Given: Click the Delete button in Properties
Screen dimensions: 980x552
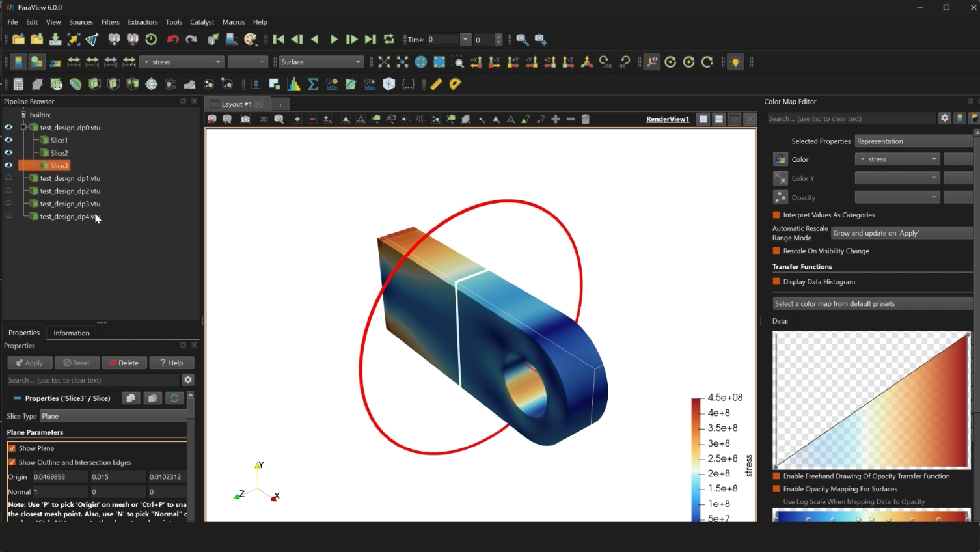Looking at the screenshot, I should 124,363.
